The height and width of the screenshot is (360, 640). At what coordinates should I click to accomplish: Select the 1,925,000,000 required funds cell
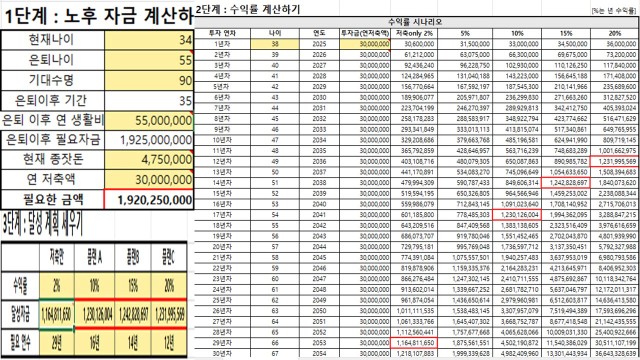click(149, 140)
